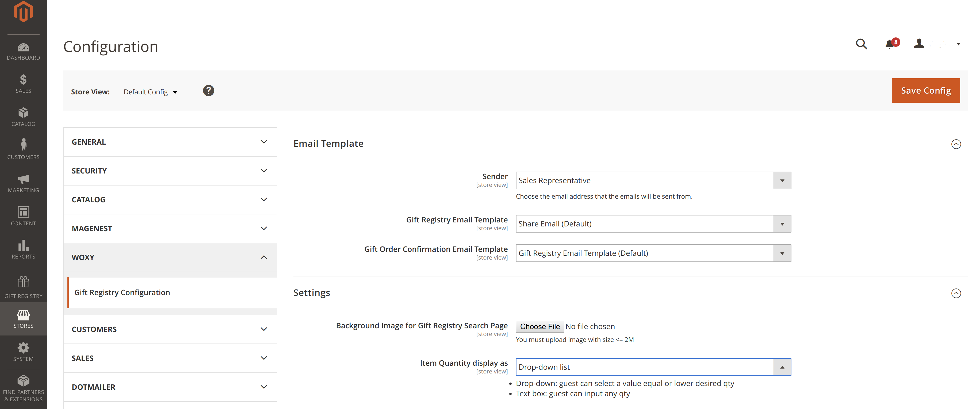
Task: Collapse the Settings section toggle
Action: (956, 293)
